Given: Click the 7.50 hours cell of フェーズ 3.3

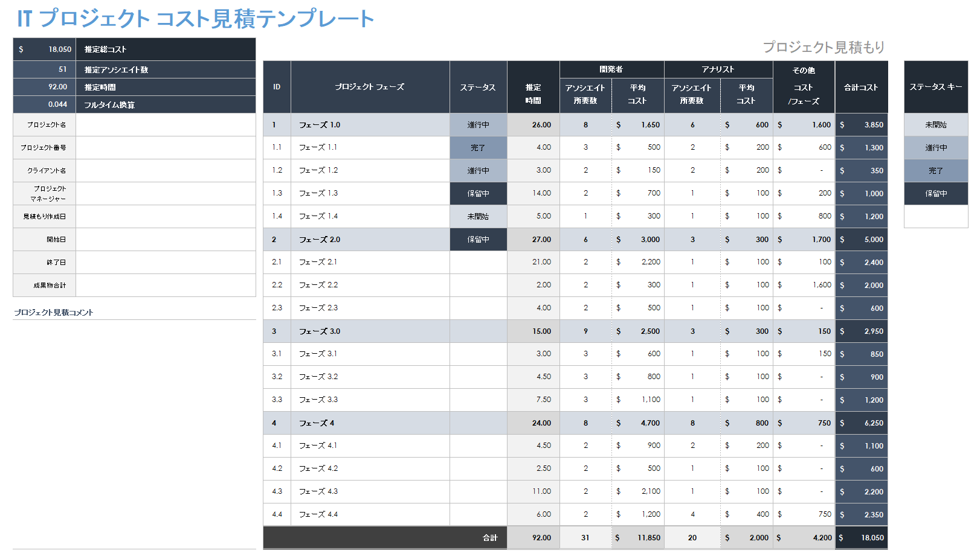Looking at the screenshot, I should [x=534, y=400].
